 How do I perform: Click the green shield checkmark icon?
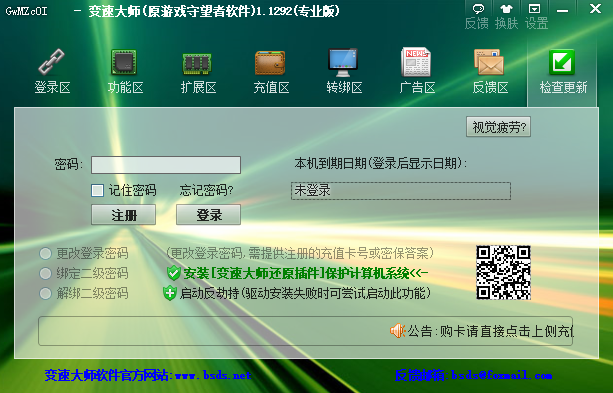pyautogui.click(x=173, y=273)
